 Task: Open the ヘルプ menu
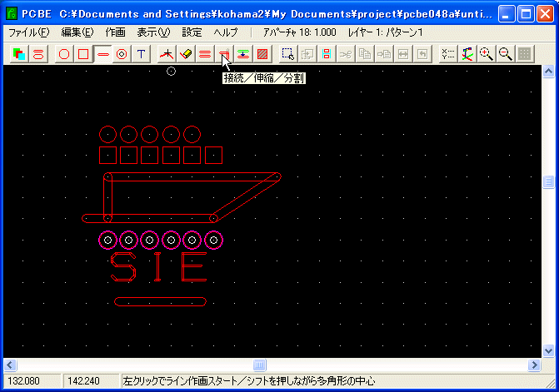click(225, 32)
